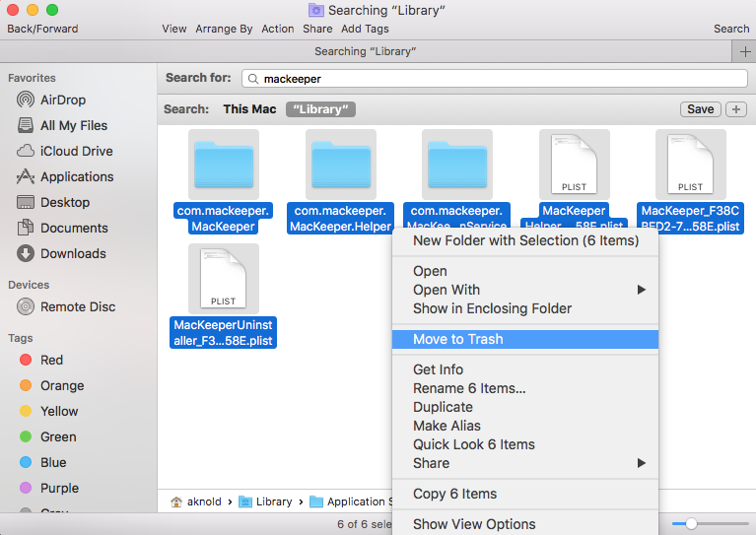Switch search scope to This Mac
This screenshot has width=756, height=535.
pyautogui.click(x=249, y=109)
